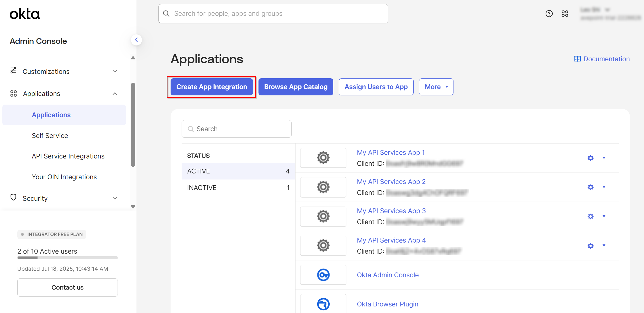Viewport: 644px width, 313px height.
Task: Click the apps grid icon in header
Action: coord(565,14)
